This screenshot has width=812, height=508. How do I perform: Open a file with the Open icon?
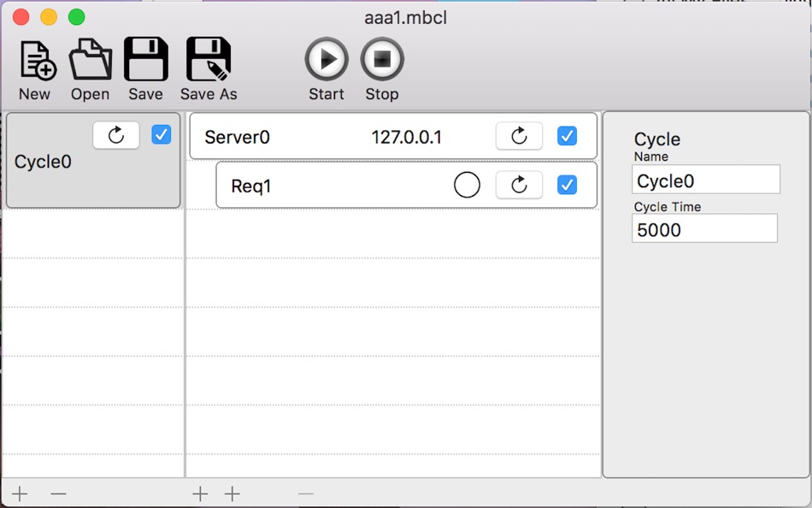91,59
